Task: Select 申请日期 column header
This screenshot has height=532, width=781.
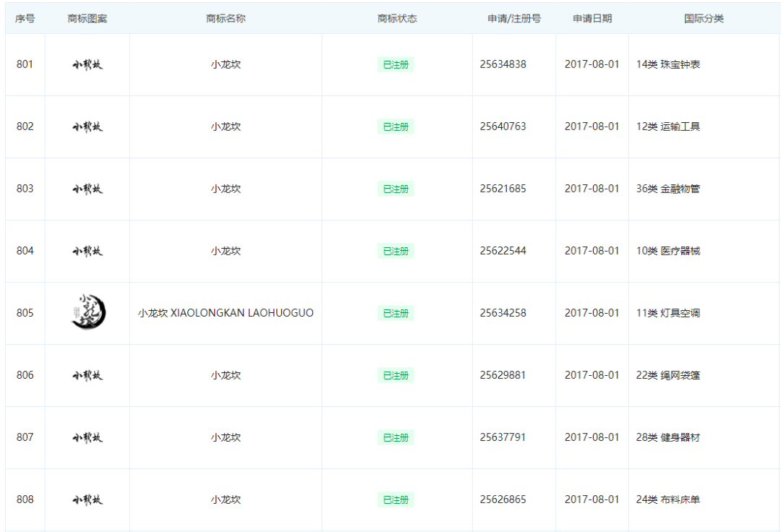Action: (592, 19)
